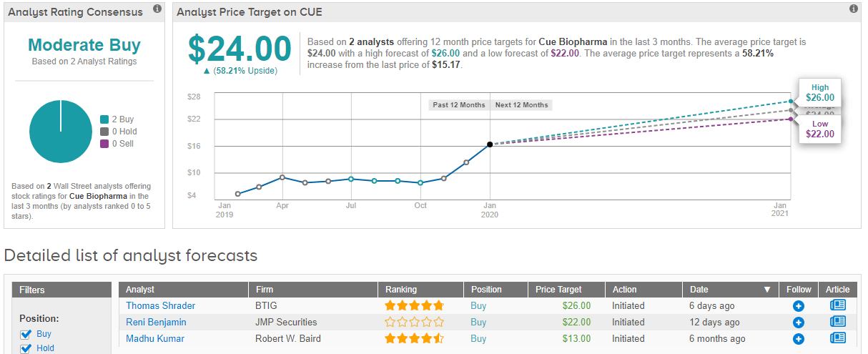Screen dimensions: 868x354
Task: Select the Next 12 Months chart tab
Action: click(521, 105)
